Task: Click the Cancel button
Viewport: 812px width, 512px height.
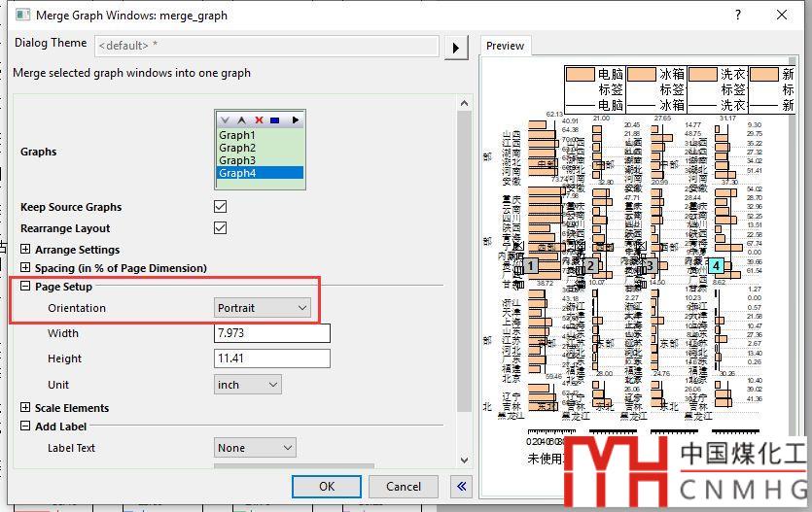Action: pyautogui.click(x=404, y=487)
